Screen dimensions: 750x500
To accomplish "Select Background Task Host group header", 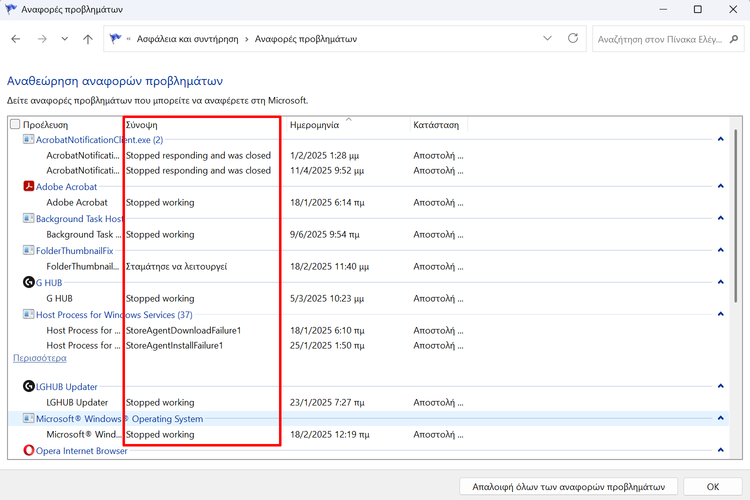I will click(79, 219).
